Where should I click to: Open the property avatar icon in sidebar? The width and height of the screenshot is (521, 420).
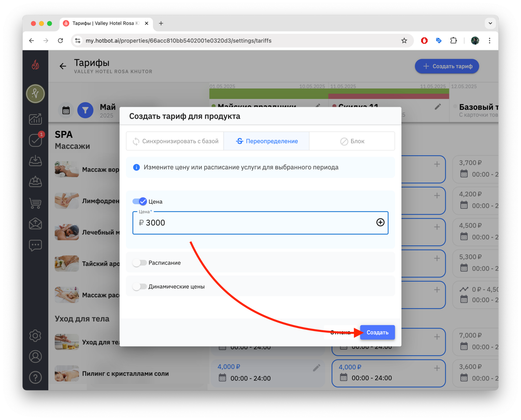35,93
